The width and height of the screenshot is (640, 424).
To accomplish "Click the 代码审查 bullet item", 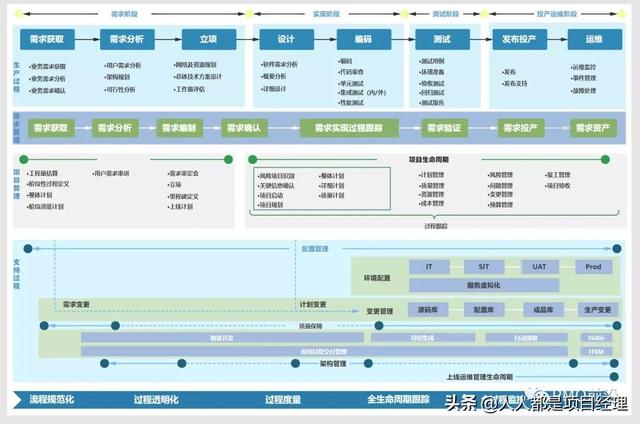I will point(351,72).
